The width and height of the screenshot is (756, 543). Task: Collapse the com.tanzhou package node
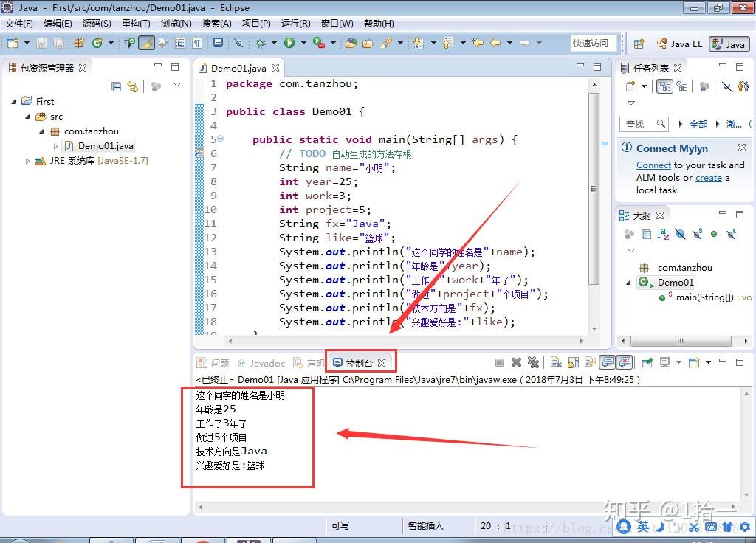point(42,131)
